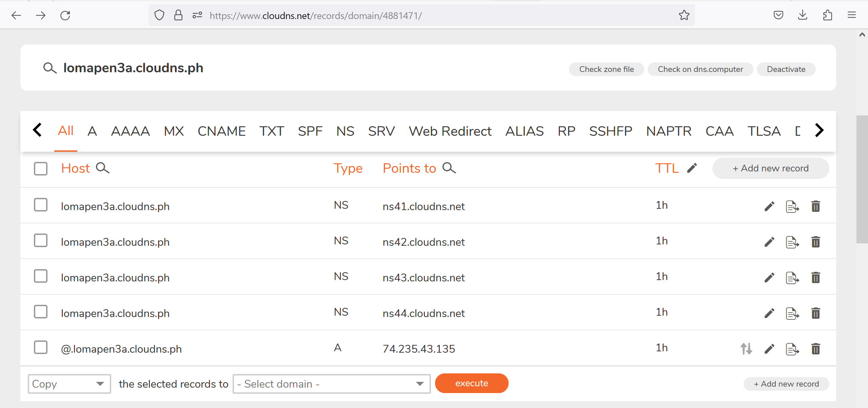The height and width of the screenshot is (408, 868).
Task: Open the Web Redirect records tab
Action: tap(450, 131)
